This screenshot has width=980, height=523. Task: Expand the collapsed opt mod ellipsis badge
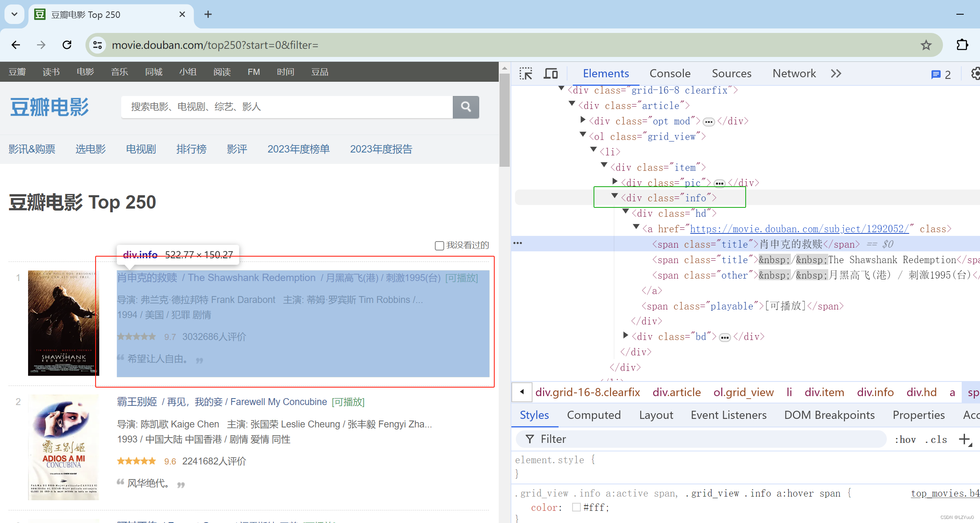[x=709, y=122]
